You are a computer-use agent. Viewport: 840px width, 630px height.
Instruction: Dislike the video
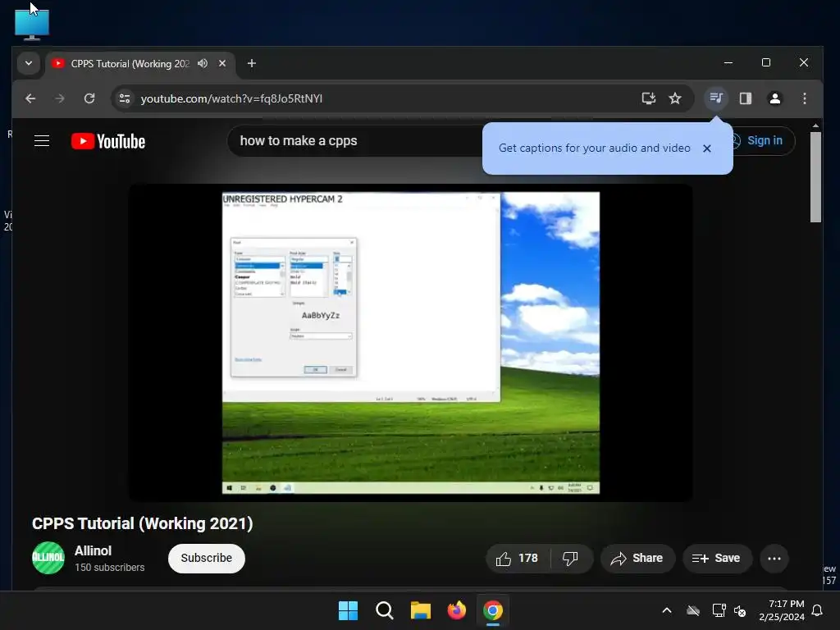(x=571, y=559)
